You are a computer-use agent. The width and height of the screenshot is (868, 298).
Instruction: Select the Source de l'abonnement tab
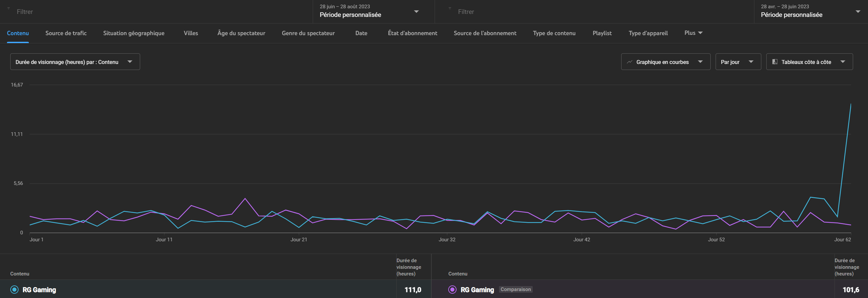pos(485,33)
